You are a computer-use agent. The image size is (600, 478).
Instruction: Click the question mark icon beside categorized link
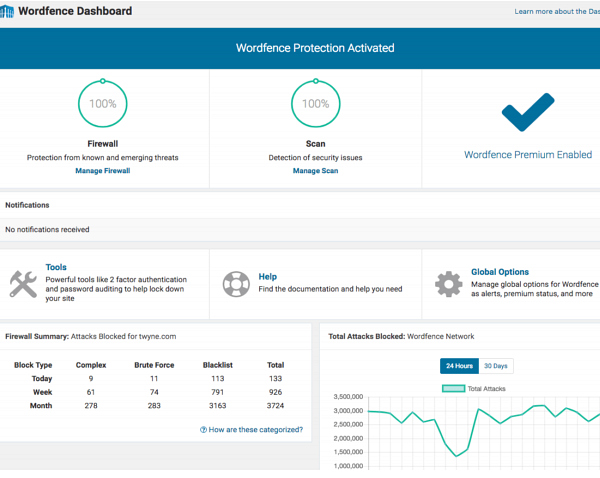pyautogui.click(x=203, y=430)
